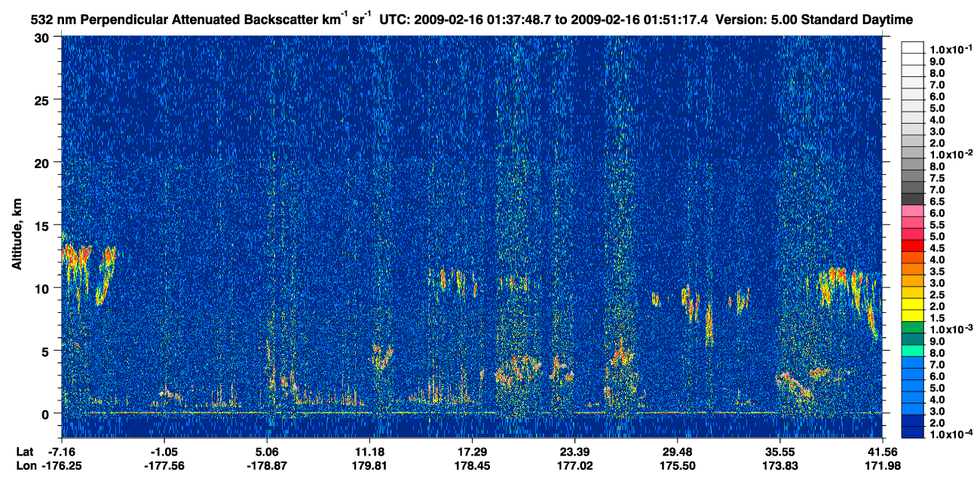The width and height of the screenshot is (980, 503).
Task: Click latitude value -1.05
Action: point(164,452)
